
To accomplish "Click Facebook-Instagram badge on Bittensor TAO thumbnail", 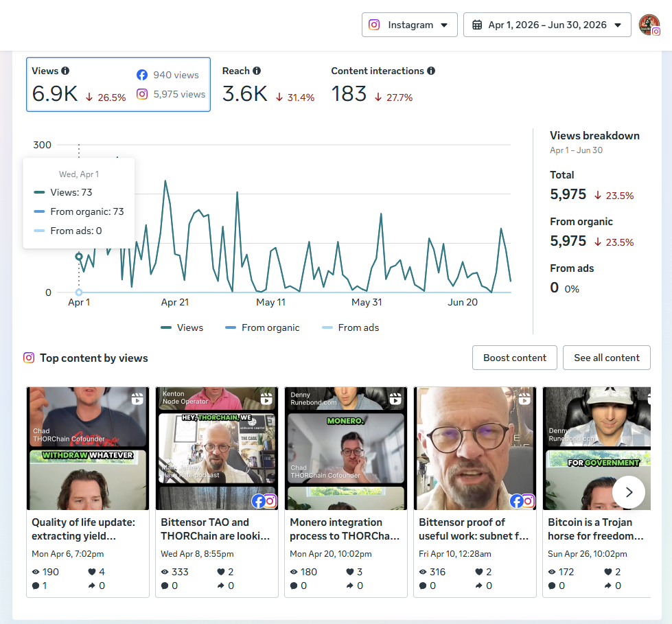I will pyautogui.click(x=264, y=501).
